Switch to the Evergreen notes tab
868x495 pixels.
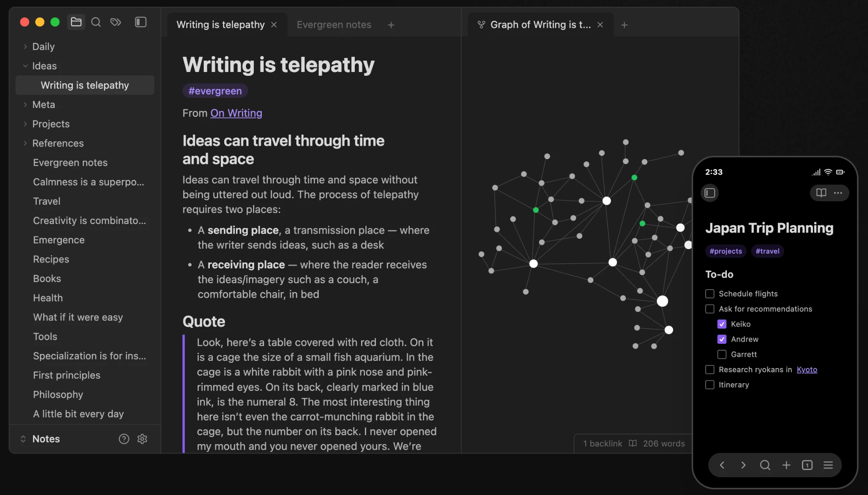pyautogui.click(x=334, y=25)
